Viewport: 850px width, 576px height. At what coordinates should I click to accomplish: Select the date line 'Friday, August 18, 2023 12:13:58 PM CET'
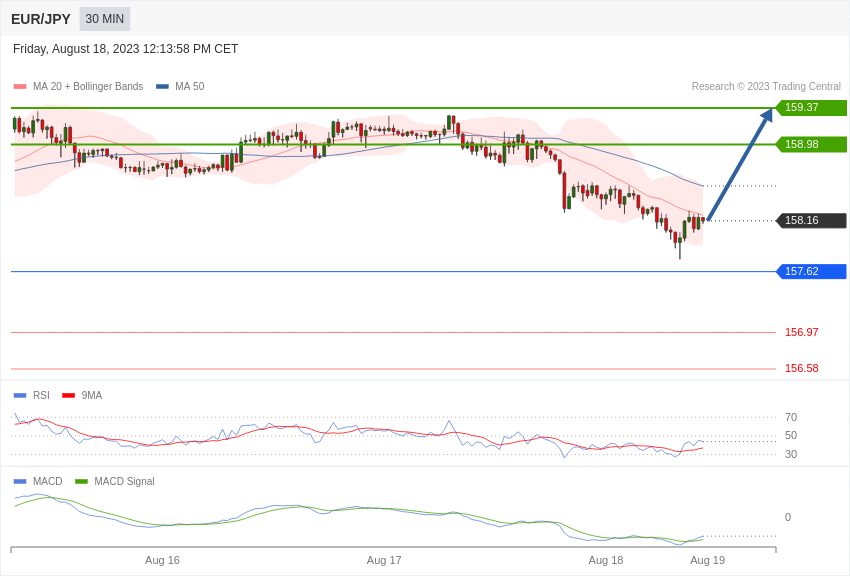pyautogui.click(x=125, y=49)
